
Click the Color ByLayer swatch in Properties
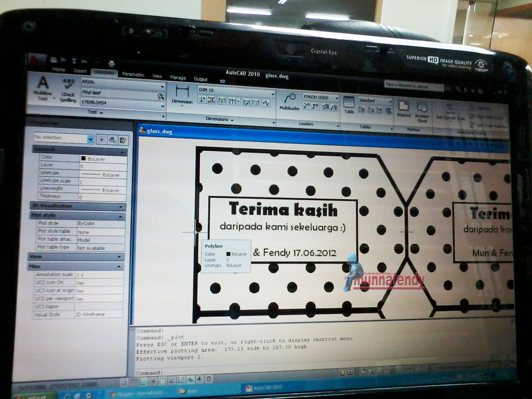pos(83,158)
